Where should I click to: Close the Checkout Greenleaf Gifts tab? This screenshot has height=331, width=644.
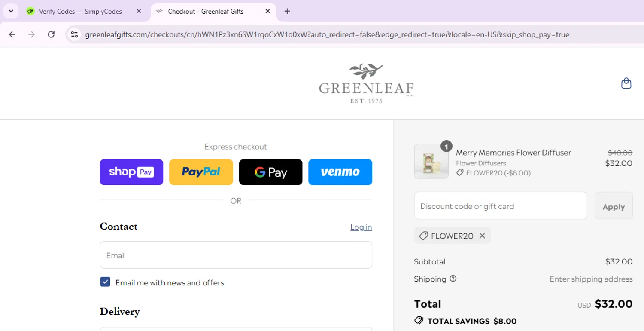pyautogui.click(x=267, y=11)
